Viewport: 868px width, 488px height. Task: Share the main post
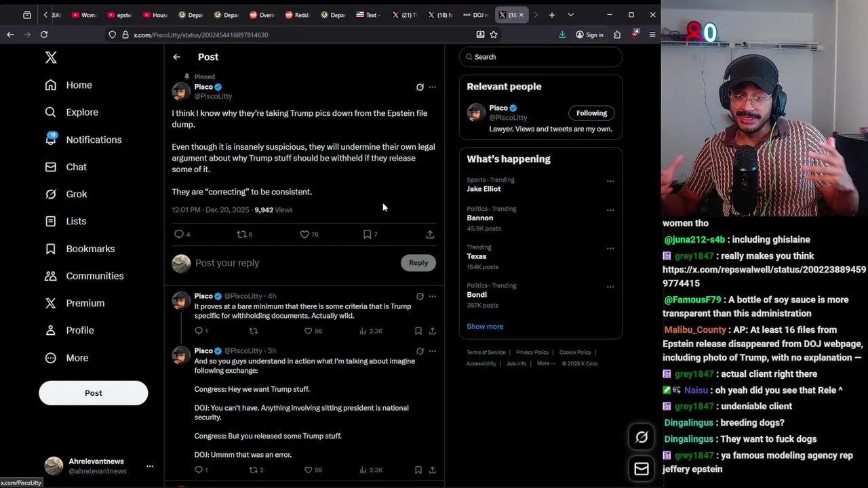pos(430,235)
